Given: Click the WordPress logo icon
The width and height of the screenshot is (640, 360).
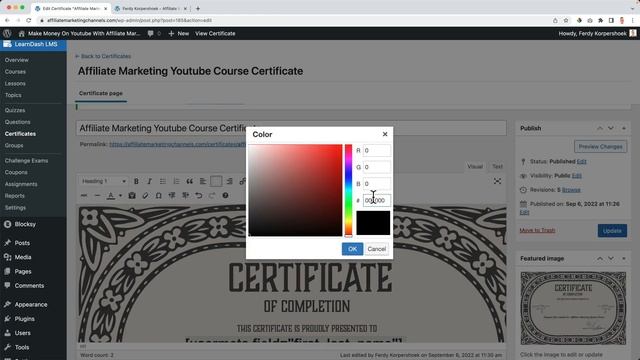Looking at the screenshot, I should click(x=7, y=33).
